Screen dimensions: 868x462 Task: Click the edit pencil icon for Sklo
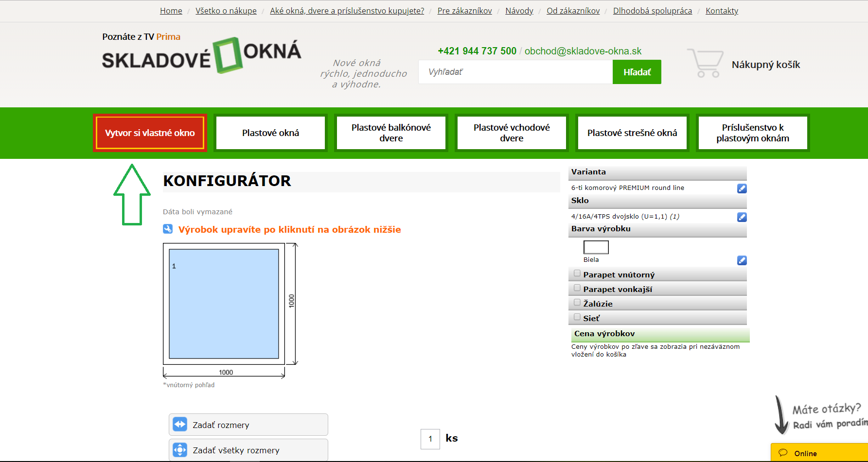tap(742, 217)
